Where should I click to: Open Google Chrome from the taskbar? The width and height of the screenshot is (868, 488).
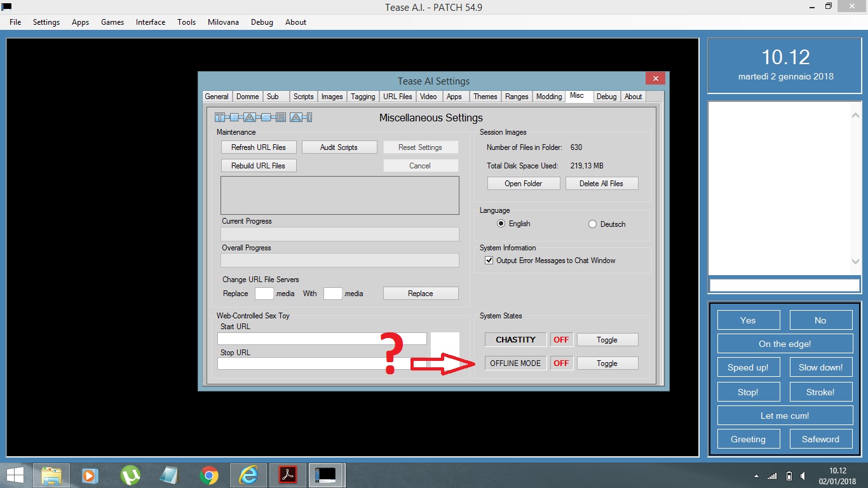[x=209, y=475]
